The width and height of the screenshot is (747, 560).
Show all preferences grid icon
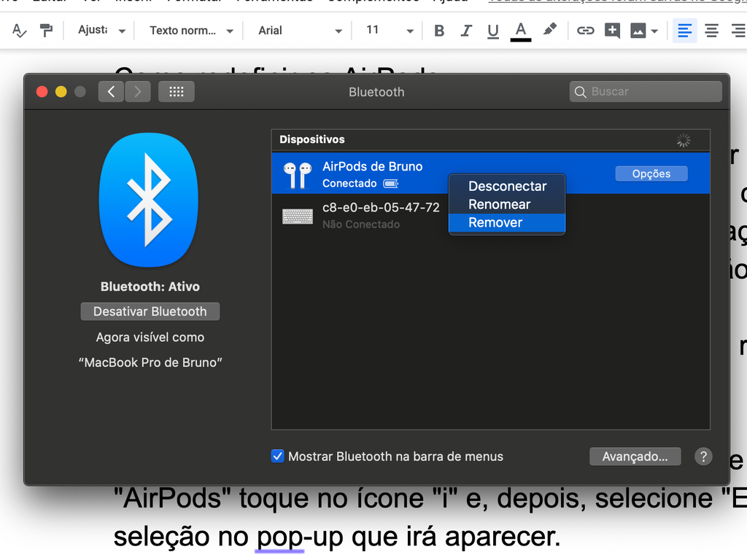coord(177,91)
